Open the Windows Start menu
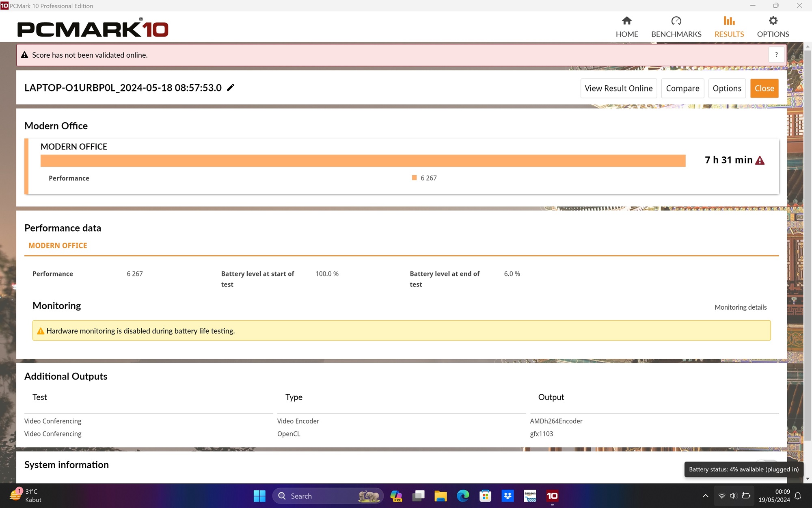812x508 pixels. click(x=259, y=496)
